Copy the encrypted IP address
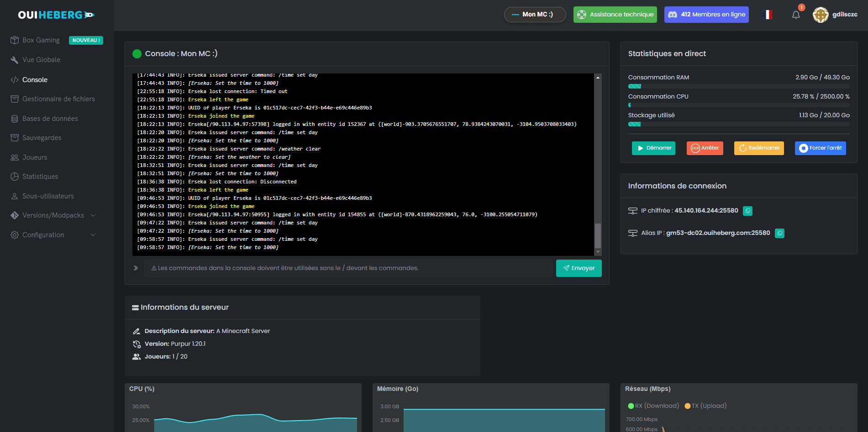868x432 pixels. [747, 211]
